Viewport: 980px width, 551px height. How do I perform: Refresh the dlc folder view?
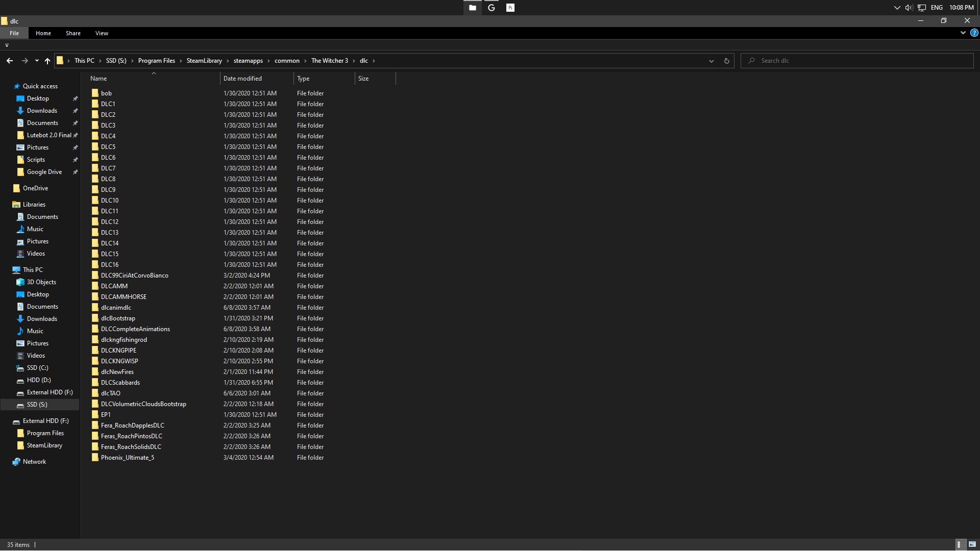pos(726,61)
